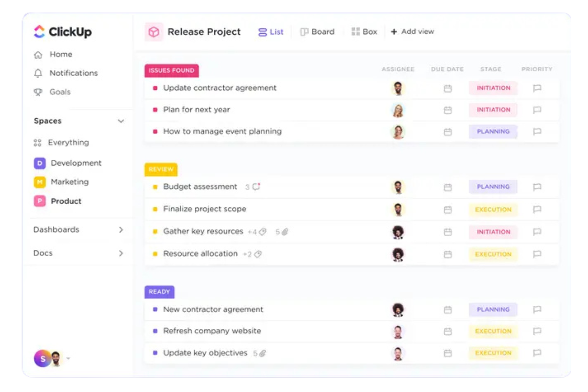588x392 pixels.
Task: Click the ClickUp logo
Action: [62, 31]
